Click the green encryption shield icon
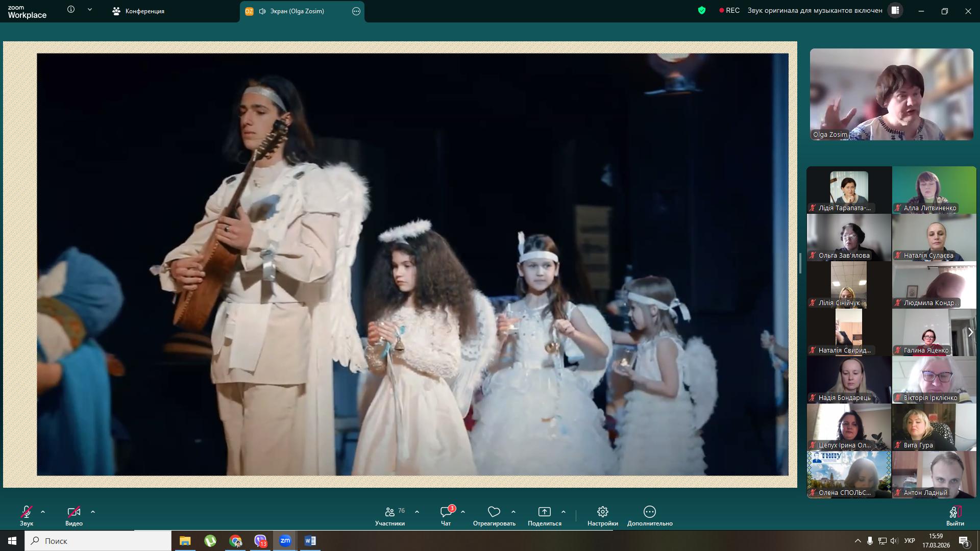This screenshot has width=980, height=551. click(x=702, y=10)
